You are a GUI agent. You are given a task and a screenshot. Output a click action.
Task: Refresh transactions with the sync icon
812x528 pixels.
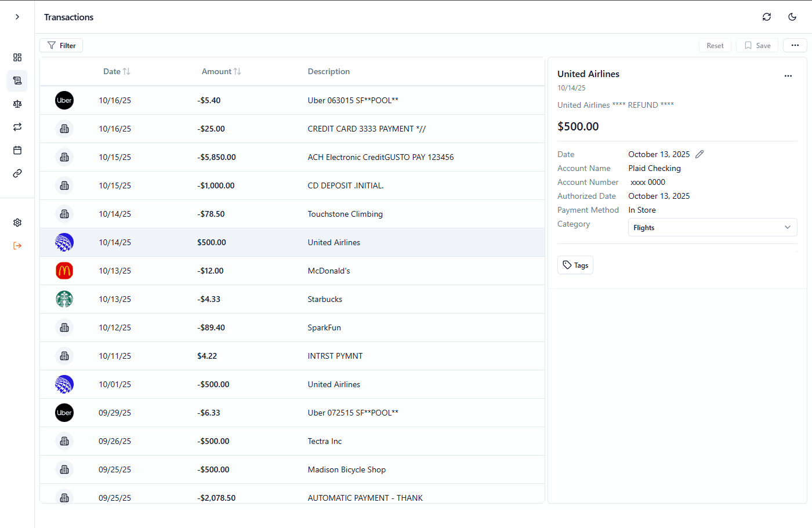(767, 17)
